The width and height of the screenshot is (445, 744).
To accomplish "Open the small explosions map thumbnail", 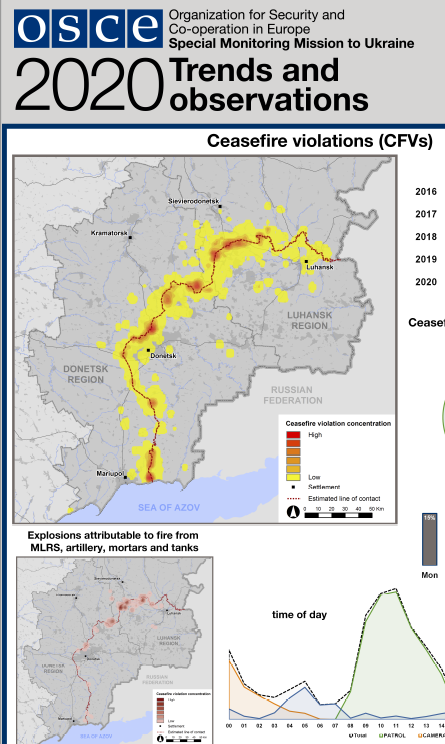I will (114, 650).
